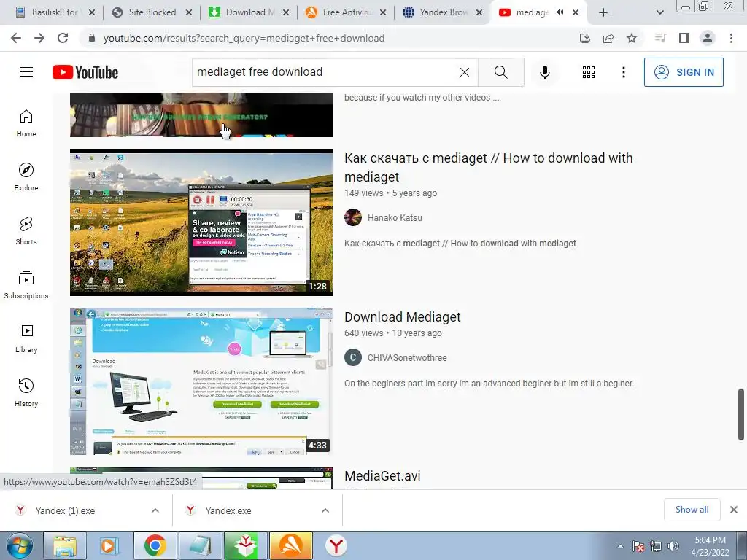747x560 pixels.
Task: Go back with browser back arrow
Action: [16, 38]
